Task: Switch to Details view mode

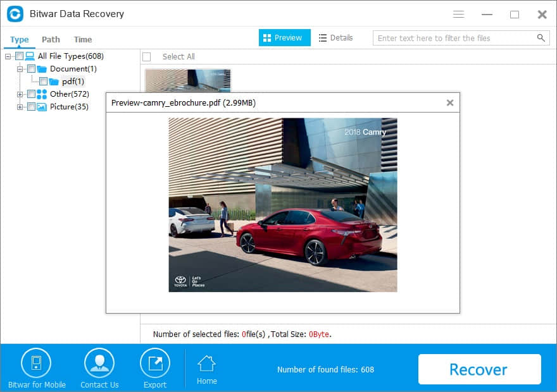Action: [335, 37]
